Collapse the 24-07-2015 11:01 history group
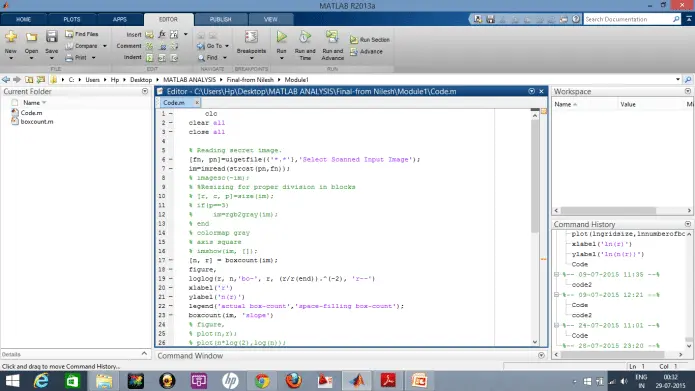695x391 pixels. [557, 325]
